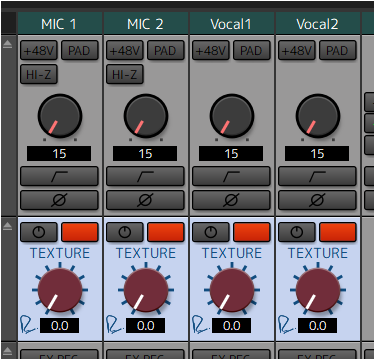The width and height of the screenshot is (375, 360).
Task: Enable +48V phantom power on Vocal1
Action: (x=211, y=50)
